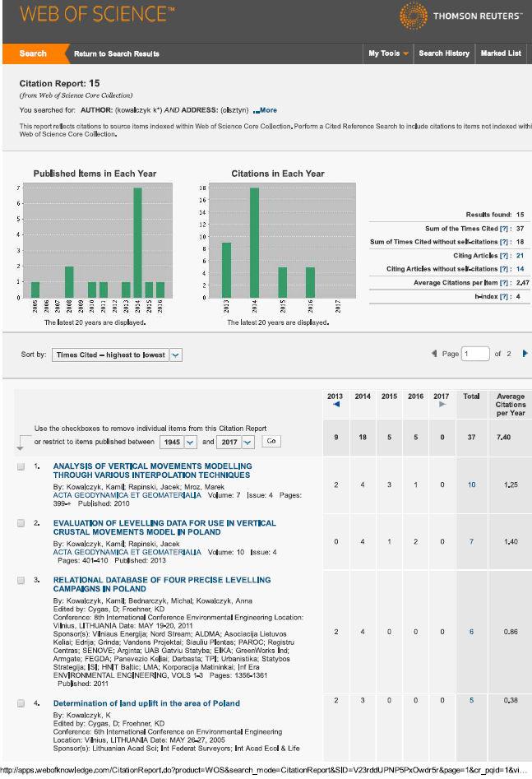
Task: Open the start year 1945 dropdown
Action: pyautogui.click(x=178, y=443)
